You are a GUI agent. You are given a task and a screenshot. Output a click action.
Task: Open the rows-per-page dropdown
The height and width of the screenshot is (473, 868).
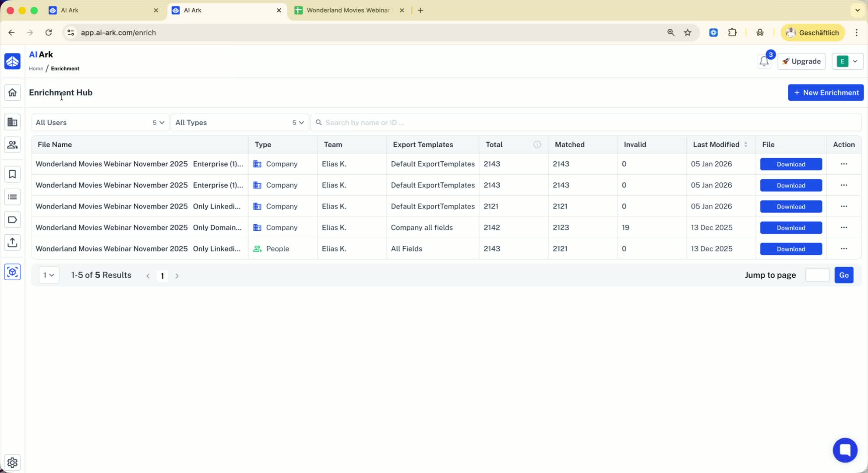[49, 275]
